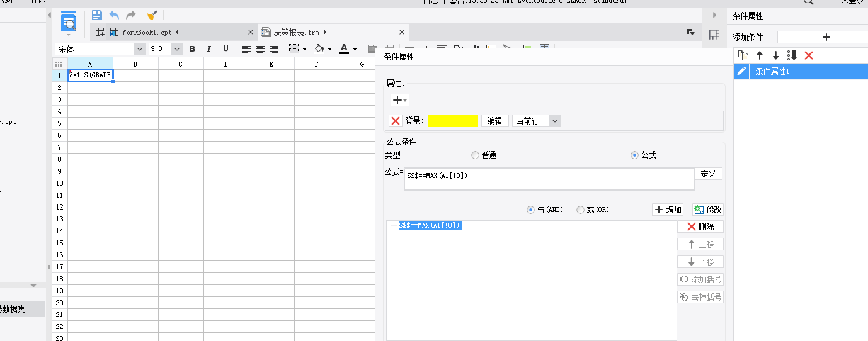Select the 普通 condition type radio
868x341 pixels.
click(475, 155)
